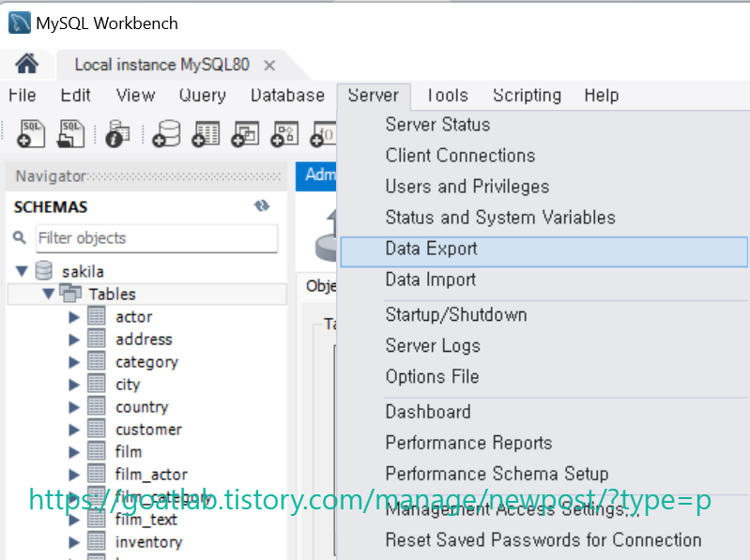Click the Tables folder icon

(70, 293)
